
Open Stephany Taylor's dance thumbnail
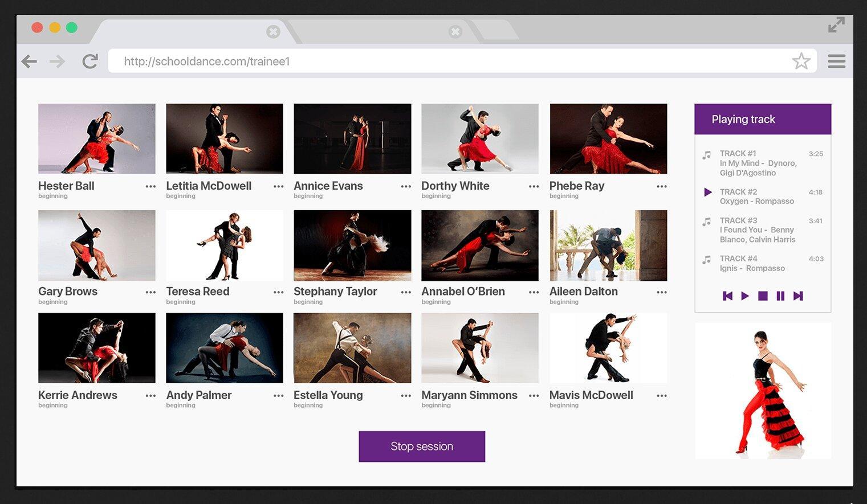click(x=352, y=245)
